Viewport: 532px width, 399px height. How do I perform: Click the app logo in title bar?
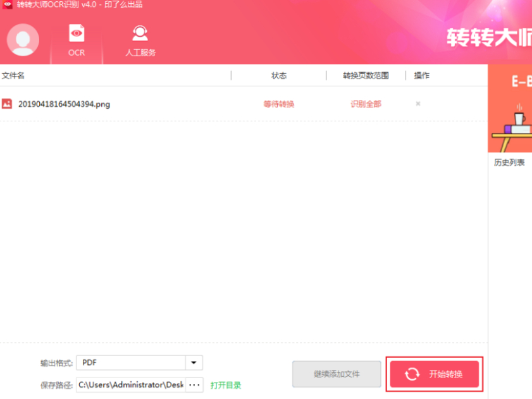coord(7,4)
